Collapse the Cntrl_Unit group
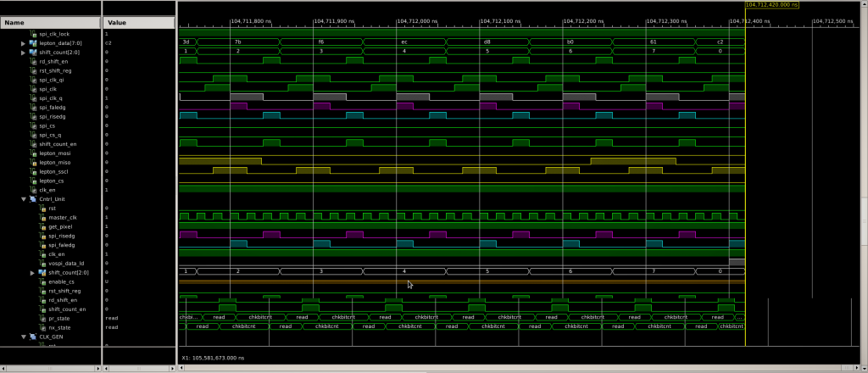Screen dimensions: 868x373 click(x=24, y=199)
